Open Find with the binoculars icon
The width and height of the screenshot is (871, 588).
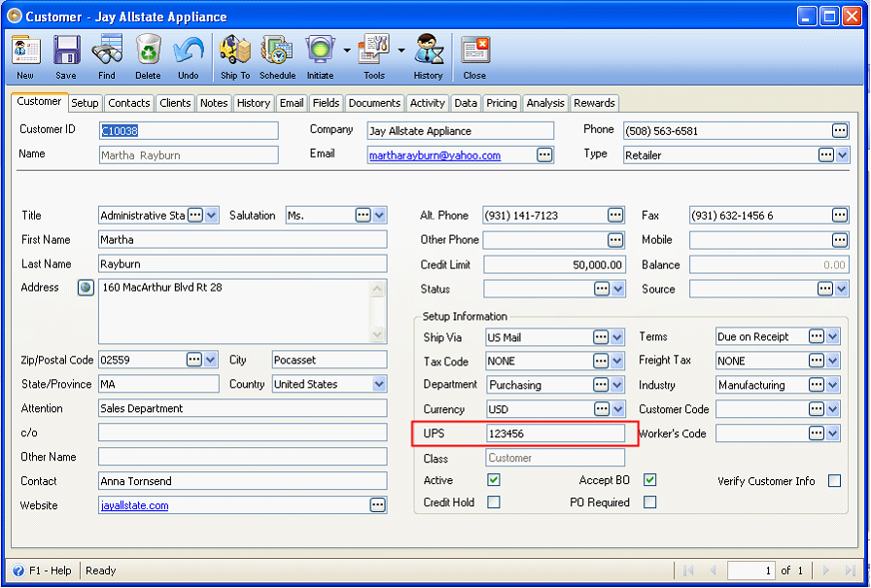107,51
